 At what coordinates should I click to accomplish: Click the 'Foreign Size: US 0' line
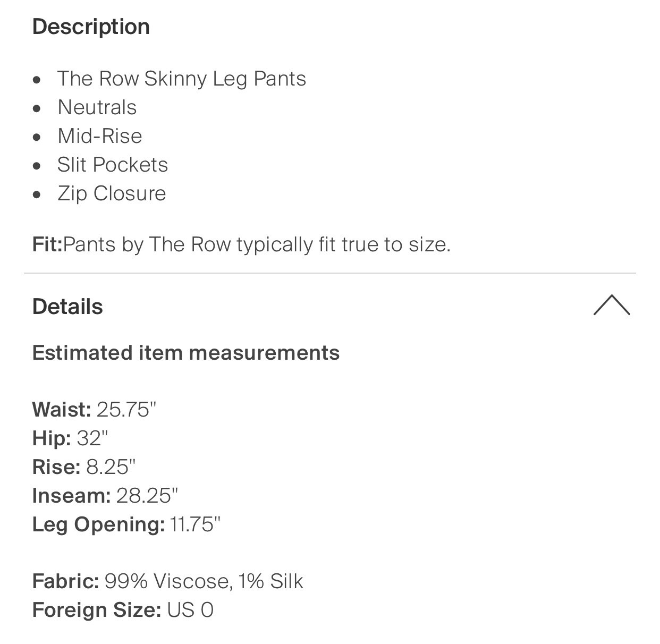point(123,610)
